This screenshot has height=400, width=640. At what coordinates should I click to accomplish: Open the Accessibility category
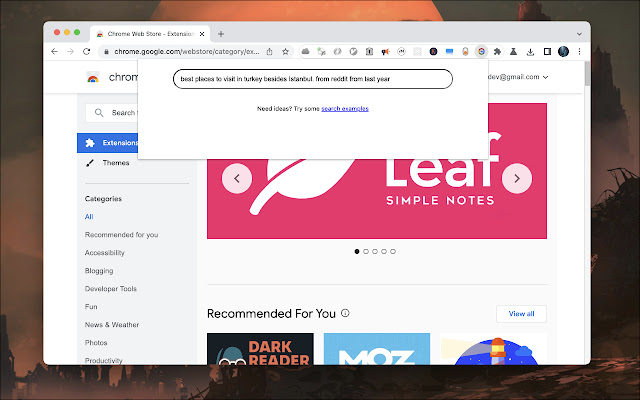[x=104, y=253]
